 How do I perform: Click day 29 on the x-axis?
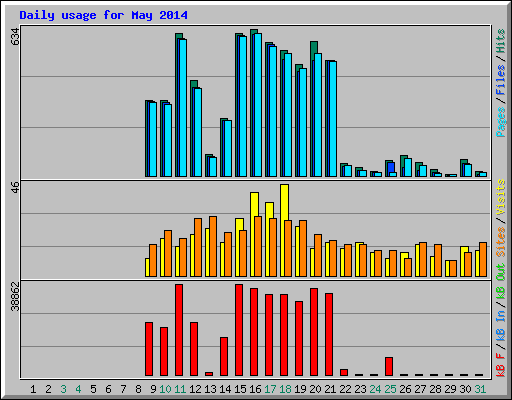(x=450, y=389)
